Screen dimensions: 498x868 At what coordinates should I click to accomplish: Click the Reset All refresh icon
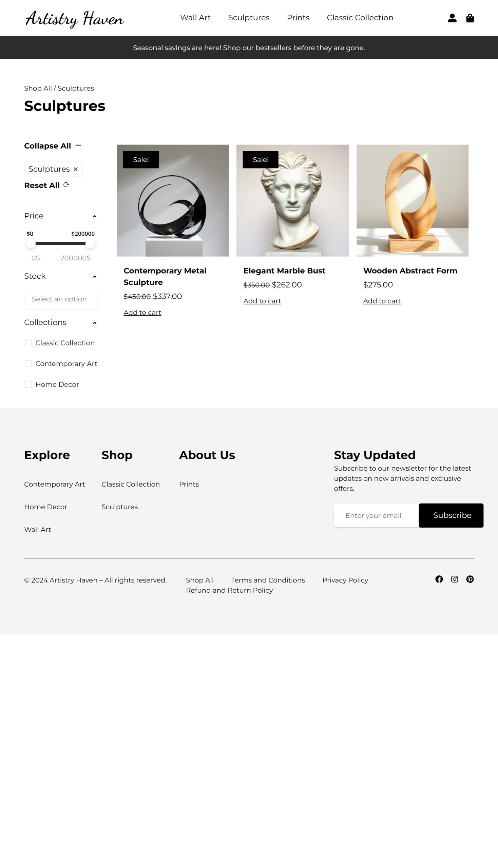tap(66, 185)
